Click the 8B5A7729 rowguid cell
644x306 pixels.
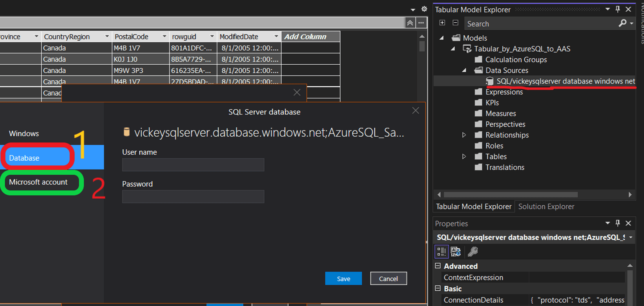point(193,59)
